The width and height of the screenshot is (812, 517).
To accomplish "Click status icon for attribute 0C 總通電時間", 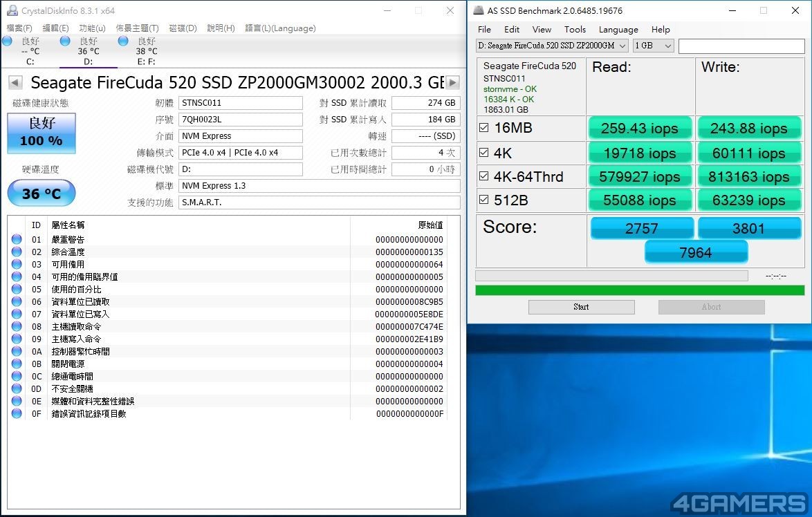I will coord(17,376).
